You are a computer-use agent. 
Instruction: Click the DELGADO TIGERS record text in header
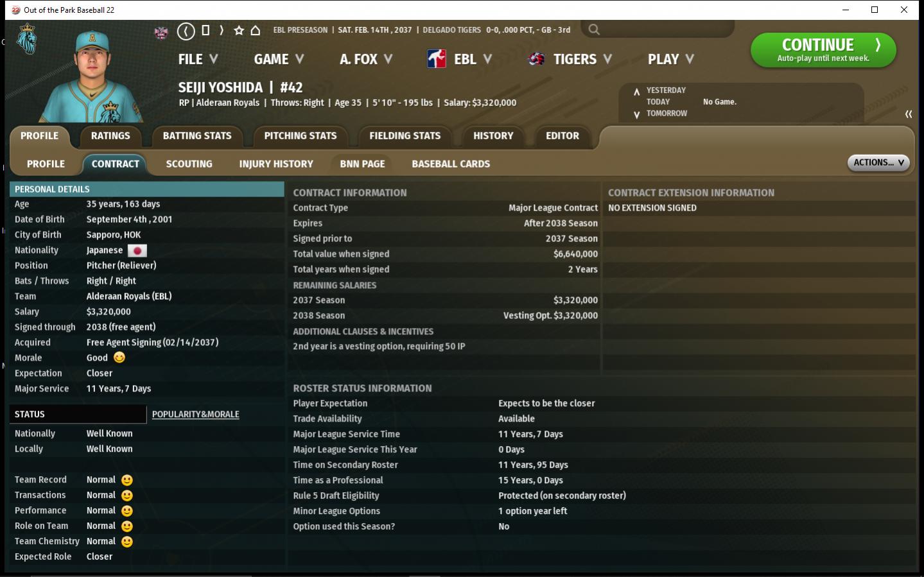pyautogui.click(x=496, y=30)
